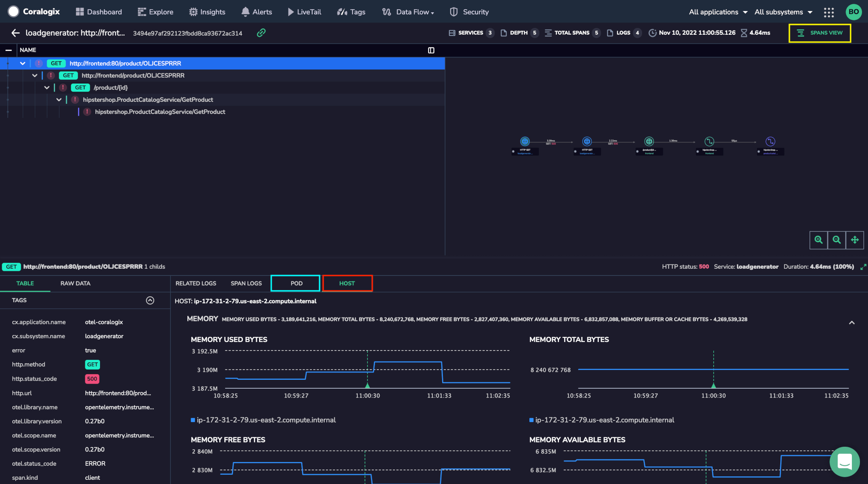This screenshot has width=868, height=484.
Task: Switch to the TABLE tab
Action: (x=25, y=283)
